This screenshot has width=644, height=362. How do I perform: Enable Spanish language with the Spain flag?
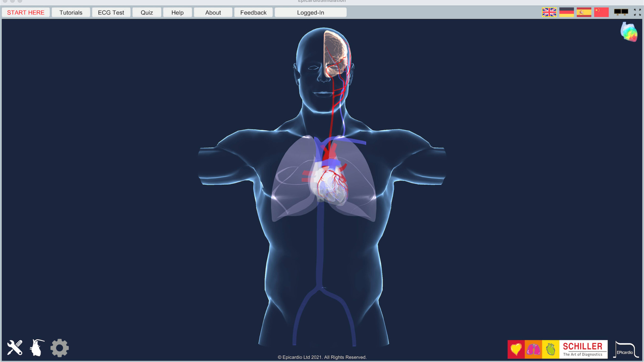(x=584, y=12)
